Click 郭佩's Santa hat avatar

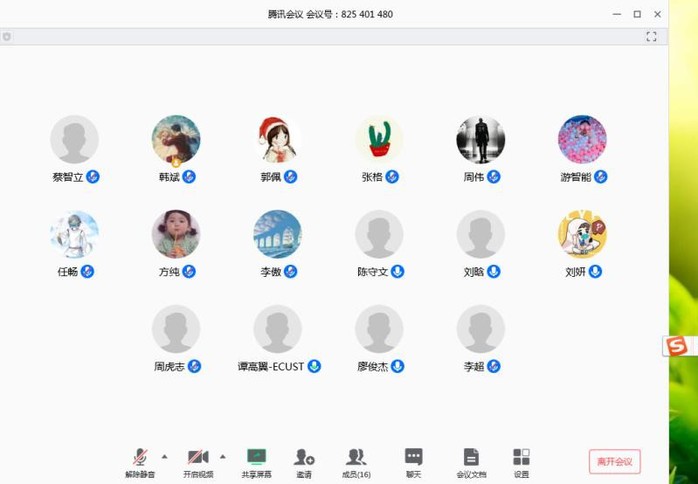click(277, 140)
